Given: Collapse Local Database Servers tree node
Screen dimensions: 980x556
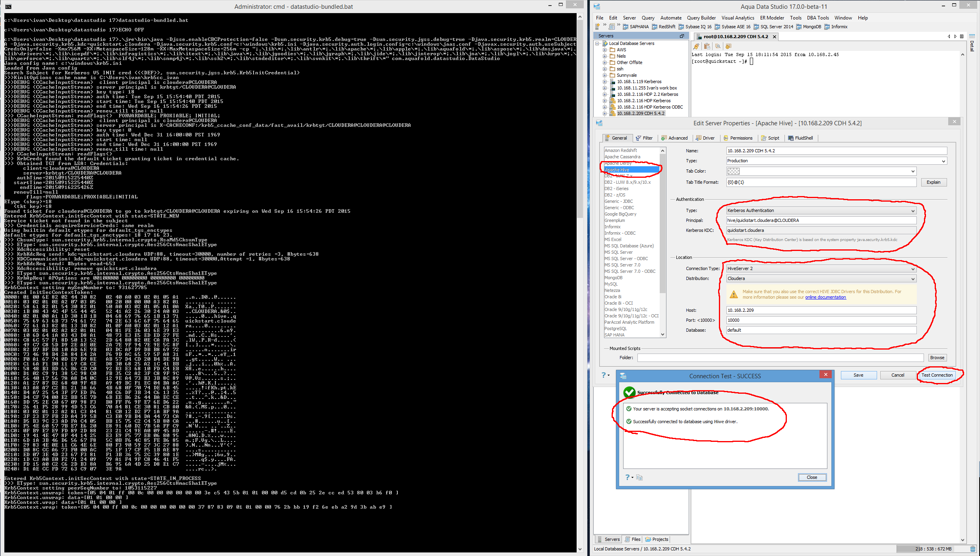Looking at the screenshot, I should point(597,43).
